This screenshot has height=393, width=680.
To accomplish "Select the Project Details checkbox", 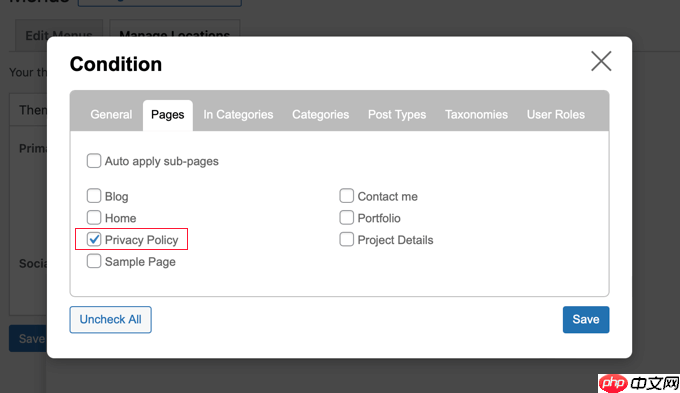I will coord(347,239).
